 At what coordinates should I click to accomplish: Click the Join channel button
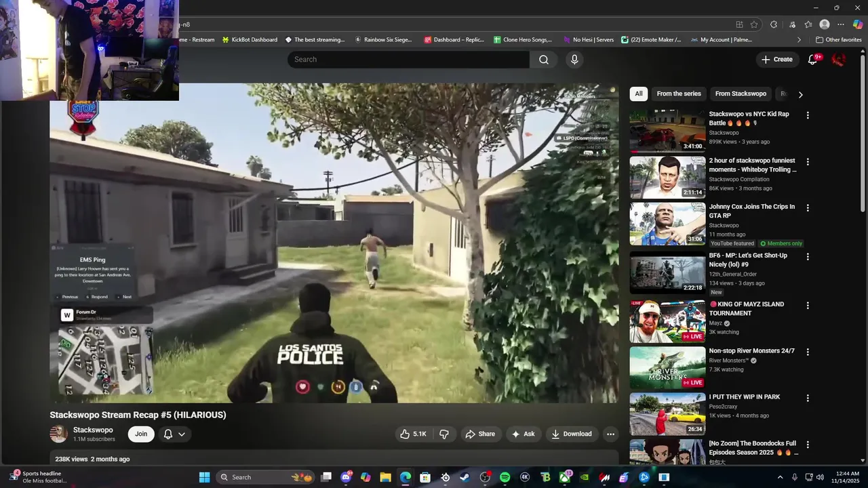[x=141, y=434]
